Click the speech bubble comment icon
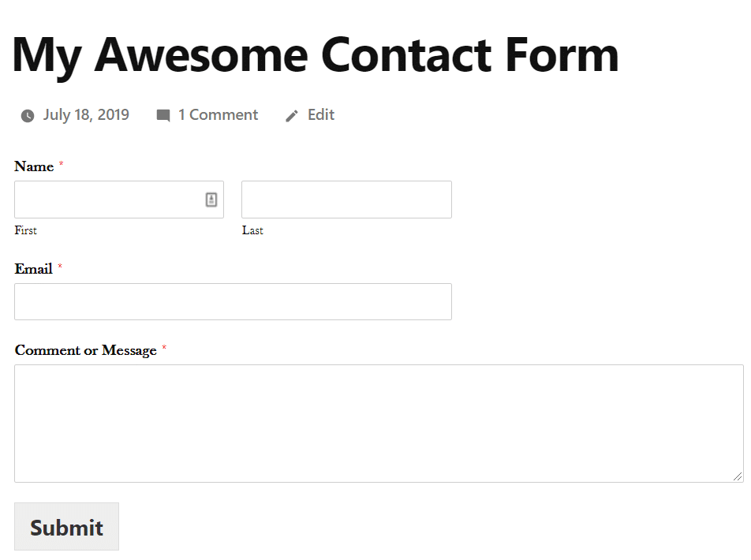This screenshot has width=751, height=560. tap(163, 115)
